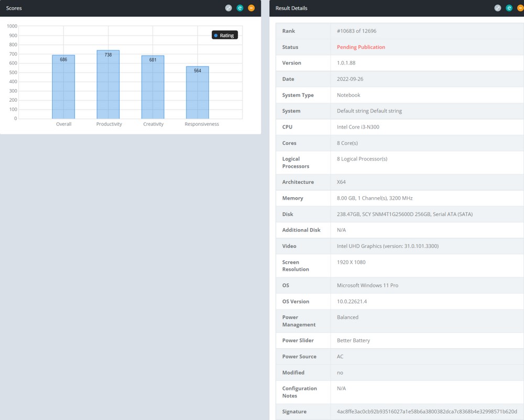Image resolution: width=524 pixels, height=420 pixels.
Task: Click the Productivity bar showing 738
Action: pyautogui.click(x=108, y=84)
